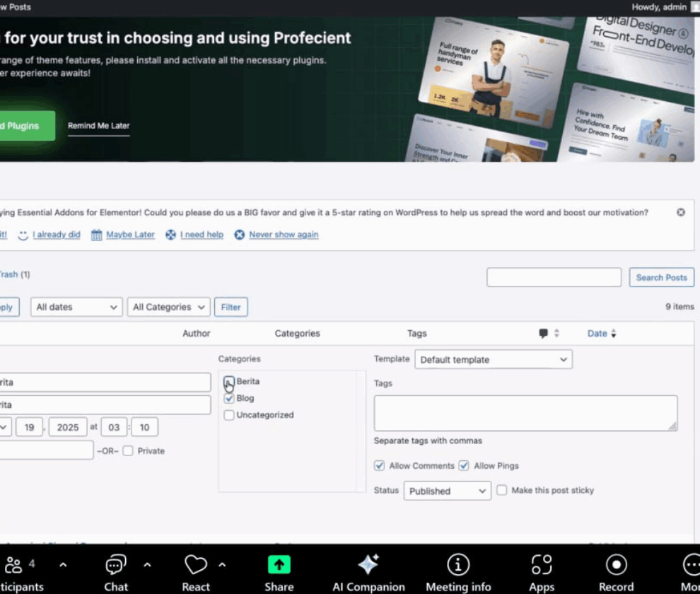This screenshot has width=700, height=594.
Task: Click the Meeting info icon
Action: click(458, 564)
